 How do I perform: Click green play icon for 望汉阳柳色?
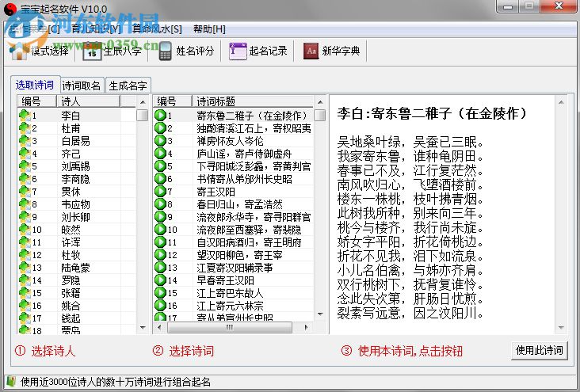(x=161, y=254)
